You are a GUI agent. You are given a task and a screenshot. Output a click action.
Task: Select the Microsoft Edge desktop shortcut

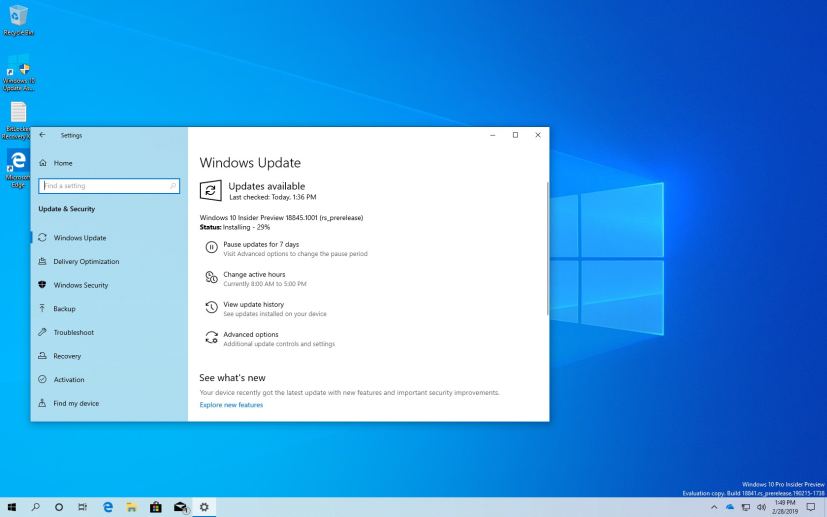tap(17, 168)
